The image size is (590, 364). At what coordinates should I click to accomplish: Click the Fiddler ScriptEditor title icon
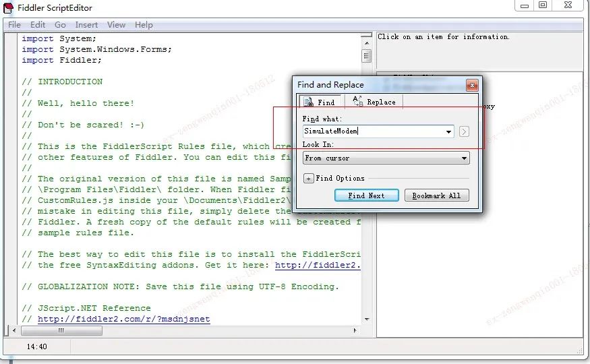click(8, 7)
